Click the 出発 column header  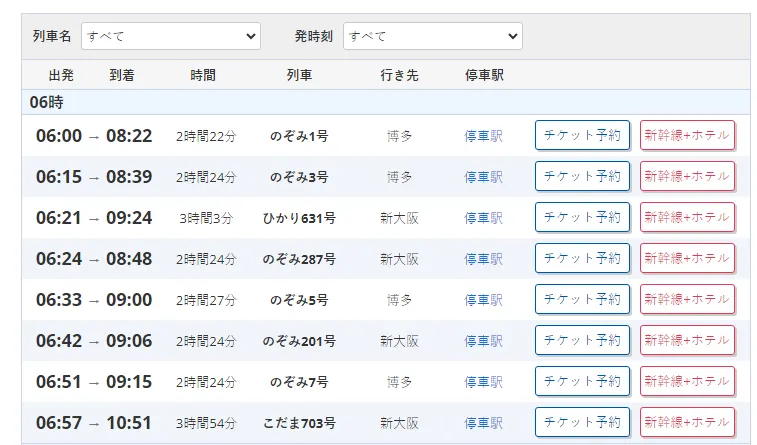[61, 75]
